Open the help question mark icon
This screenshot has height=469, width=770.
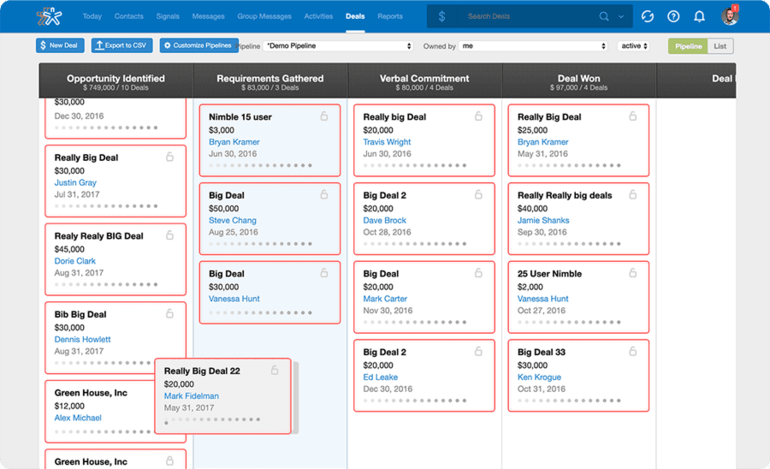pyautogui.click(x=673, y=16)
